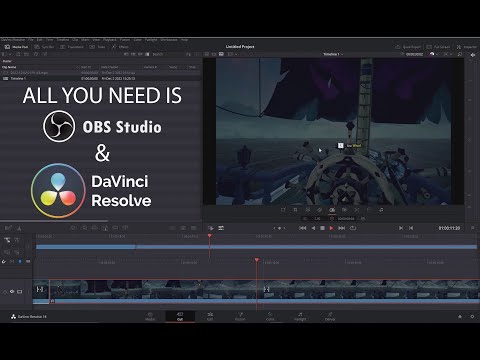Jump to last frame with skip-forward button
This screenshot has height=360, width=480.
(342, 228)
